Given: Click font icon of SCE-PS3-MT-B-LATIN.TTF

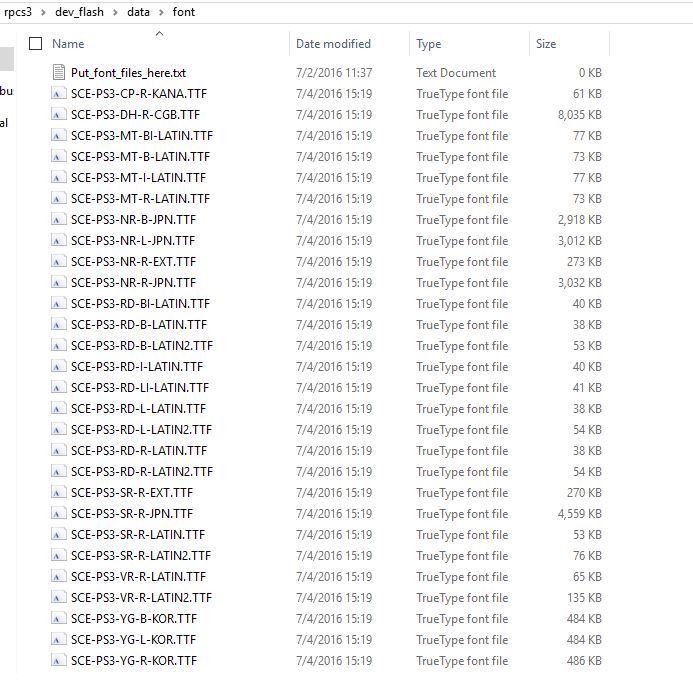Looking at the screenshot, I should 58,156.
